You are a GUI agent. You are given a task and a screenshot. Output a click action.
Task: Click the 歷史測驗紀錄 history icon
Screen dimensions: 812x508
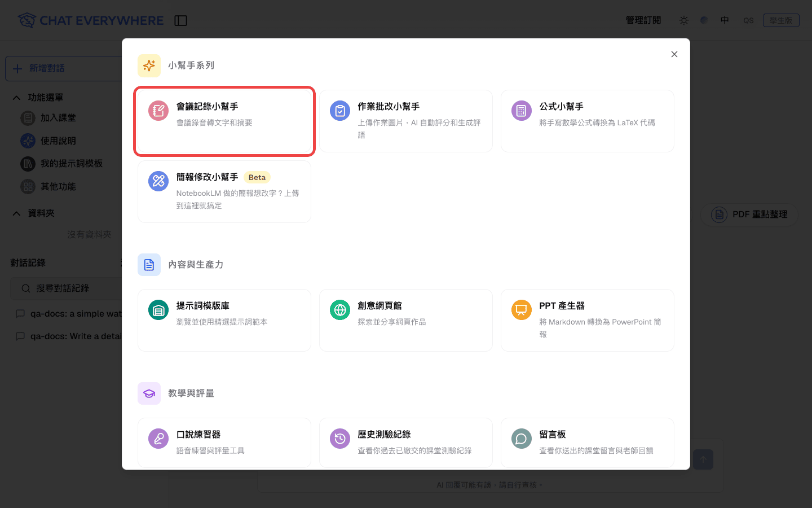click(x=340, y=439)
